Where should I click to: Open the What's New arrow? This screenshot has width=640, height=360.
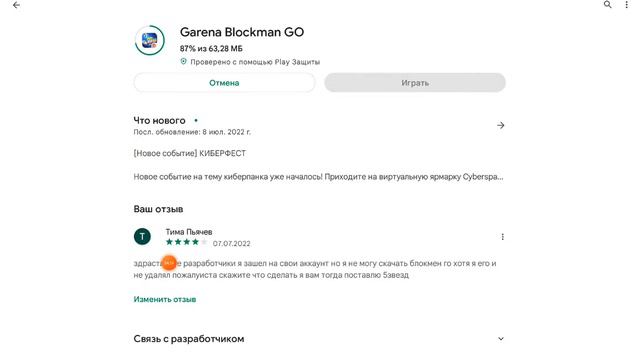click(500, 125)
